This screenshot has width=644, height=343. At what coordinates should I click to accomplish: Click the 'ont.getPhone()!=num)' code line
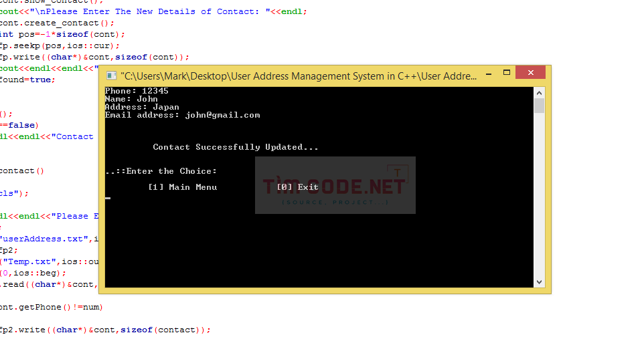point(52,307)
